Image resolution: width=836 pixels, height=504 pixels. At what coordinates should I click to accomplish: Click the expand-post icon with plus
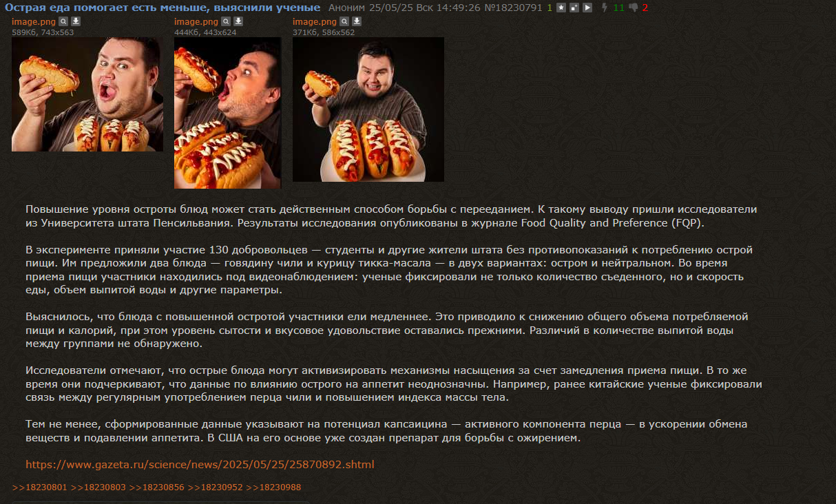click(x=574, y=8)
